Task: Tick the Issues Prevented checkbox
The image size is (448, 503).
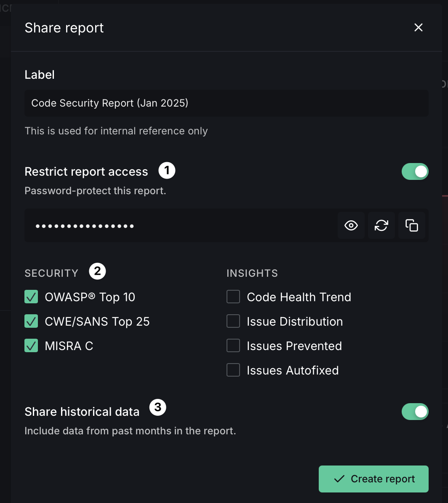Action: click(233, 346)
